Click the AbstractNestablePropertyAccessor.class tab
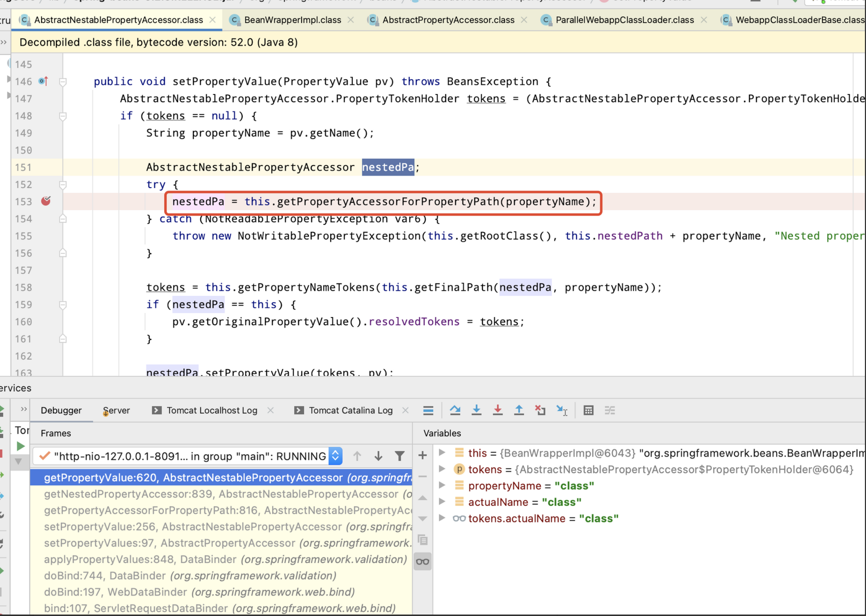This screenshot has width=866, height=616. (118, 19)
